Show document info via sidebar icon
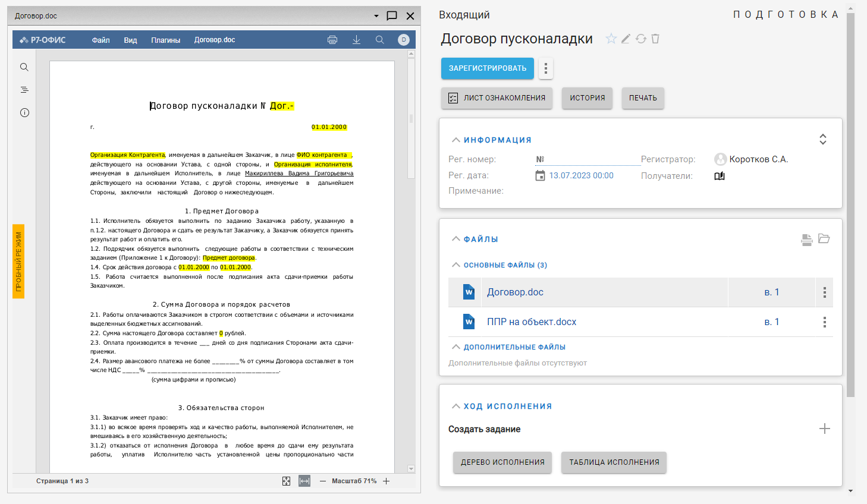This screenshot has height=504, width=867. click(24, 112)
